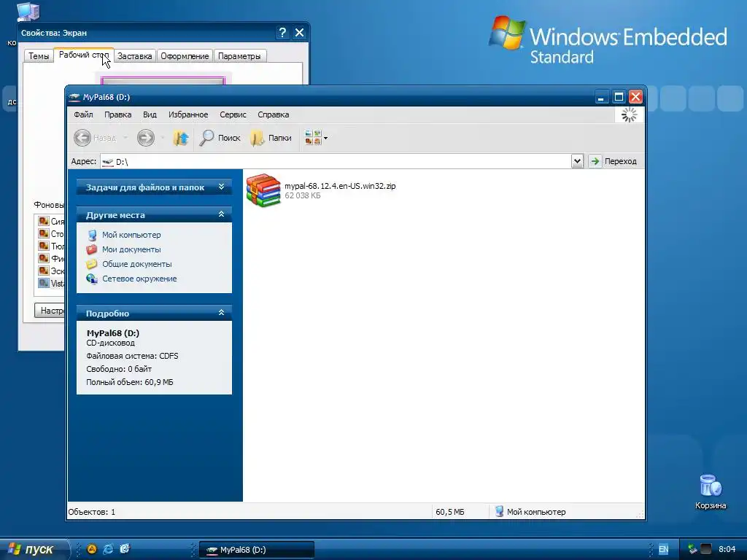The width and height of the screenshot is (747, 560).
Task: Click the help question mark in Свойства: Экран
Action: [x=282, y=32]
